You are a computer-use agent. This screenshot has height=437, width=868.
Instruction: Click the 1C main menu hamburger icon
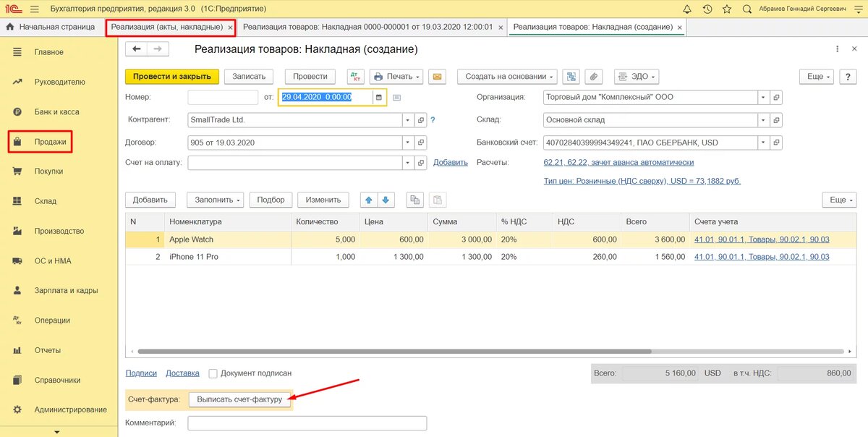click(x=36, y=9)
